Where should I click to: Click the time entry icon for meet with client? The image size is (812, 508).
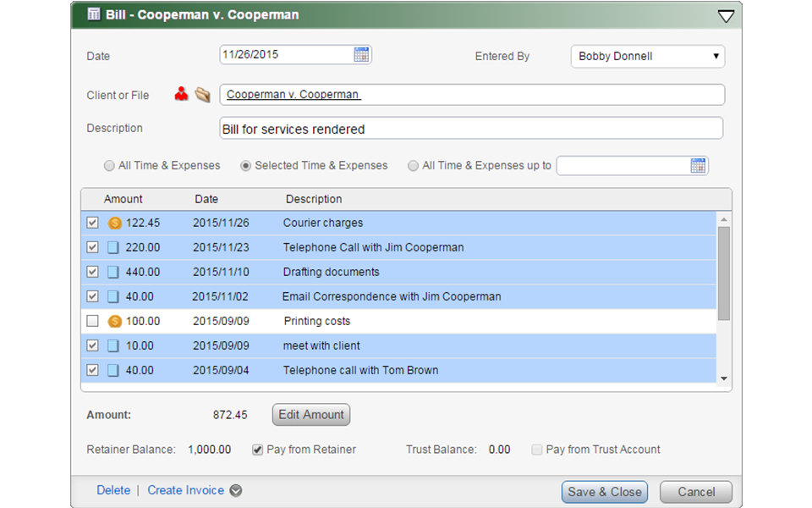coord(112,345)
